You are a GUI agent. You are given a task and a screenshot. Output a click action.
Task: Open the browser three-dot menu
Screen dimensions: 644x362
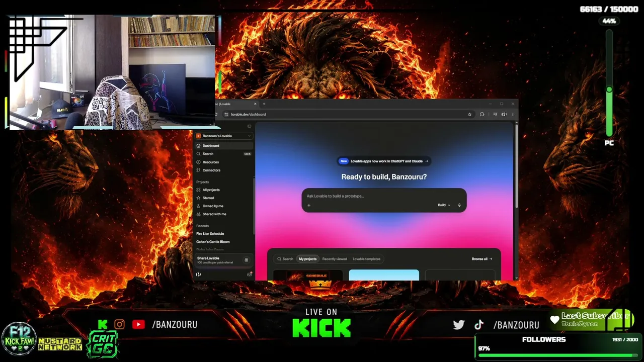pyautogui.click(x=513, y=114)
